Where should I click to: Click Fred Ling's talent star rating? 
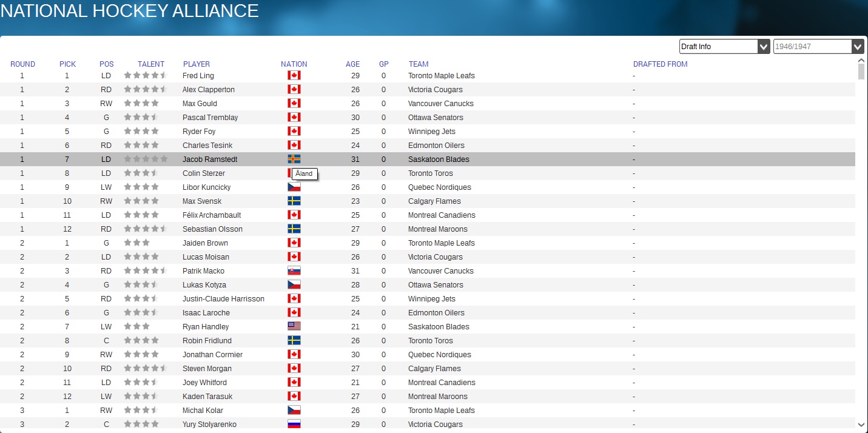pos(145,76)
